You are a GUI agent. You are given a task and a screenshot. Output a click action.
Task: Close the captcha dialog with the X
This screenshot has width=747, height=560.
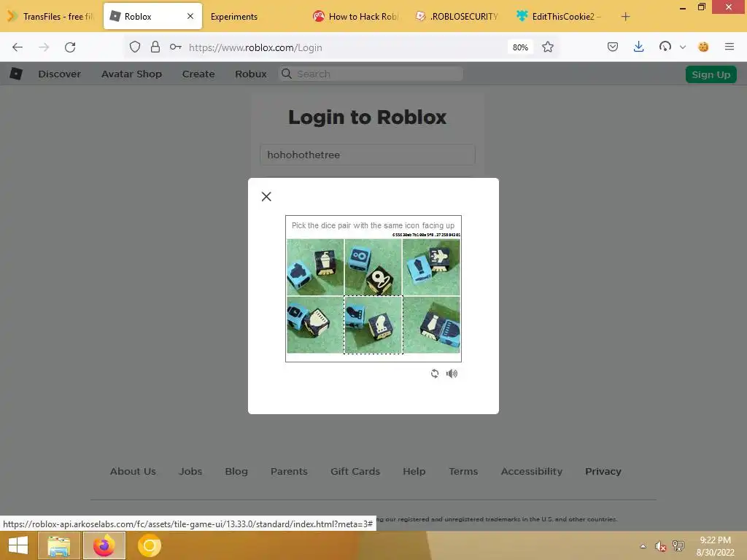click(266, 196)
